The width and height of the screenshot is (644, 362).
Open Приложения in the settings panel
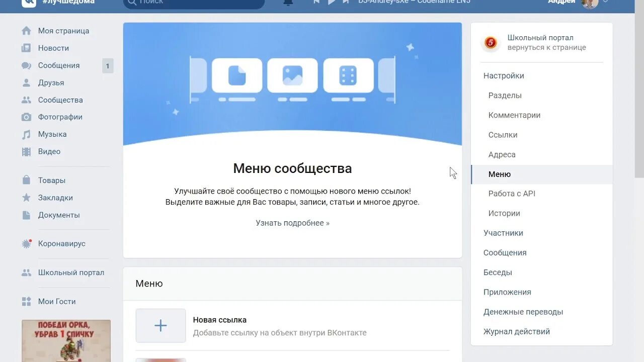(507, 292)
